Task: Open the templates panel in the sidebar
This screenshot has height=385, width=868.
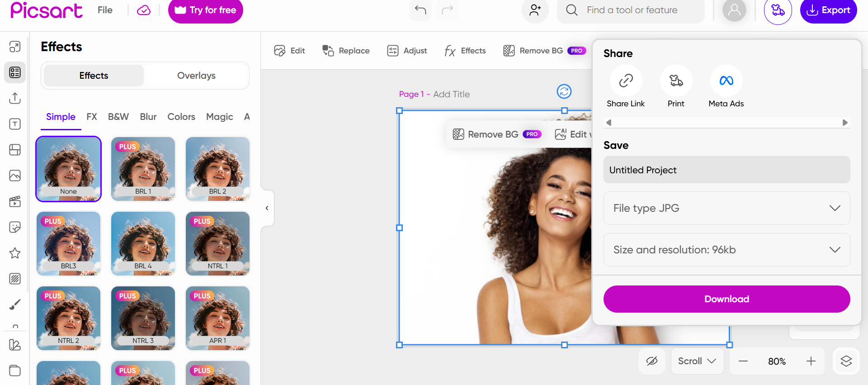Action: tap(15, 72)
